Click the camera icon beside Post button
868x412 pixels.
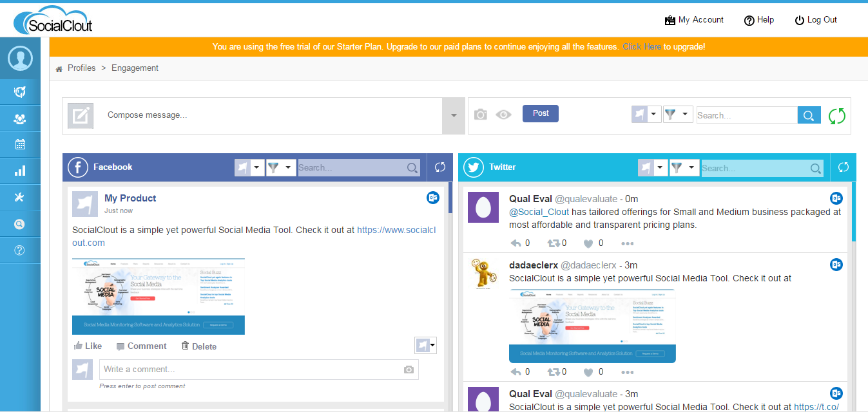point(480,115)
